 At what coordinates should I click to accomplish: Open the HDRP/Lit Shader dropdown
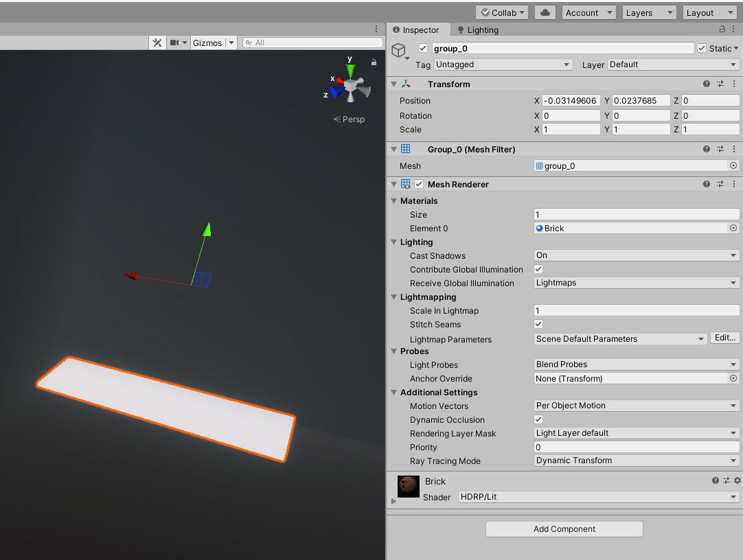point(599,497)
